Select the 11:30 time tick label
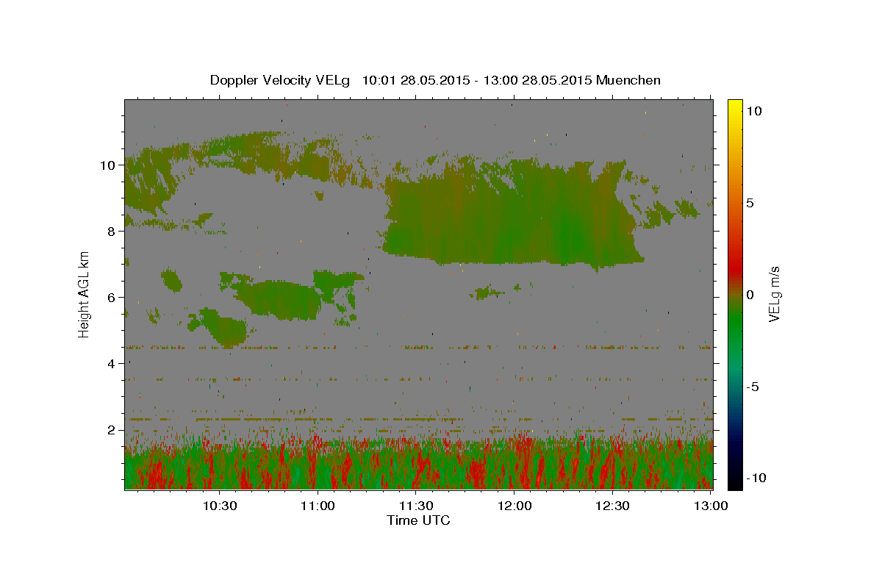This screenshot has height=588, width=882. point(416,506)
